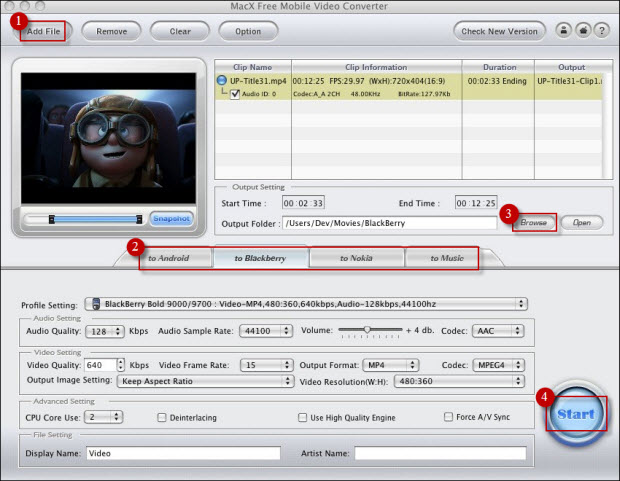
Task: Open the to Music tab
Action: click(447, 258)
